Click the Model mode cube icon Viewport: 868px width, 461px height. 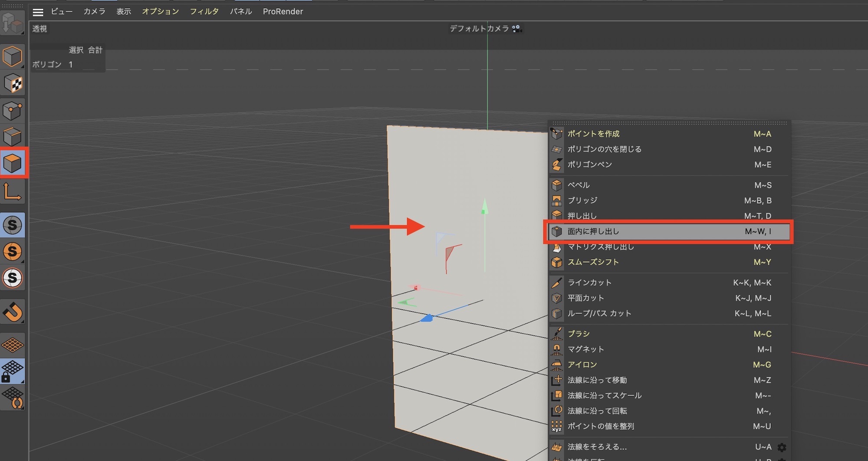point(13,57)
